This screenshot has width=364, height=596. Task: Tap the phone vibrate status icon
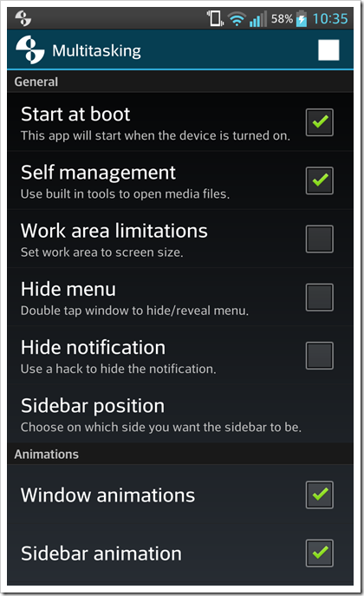click(215, 18)
